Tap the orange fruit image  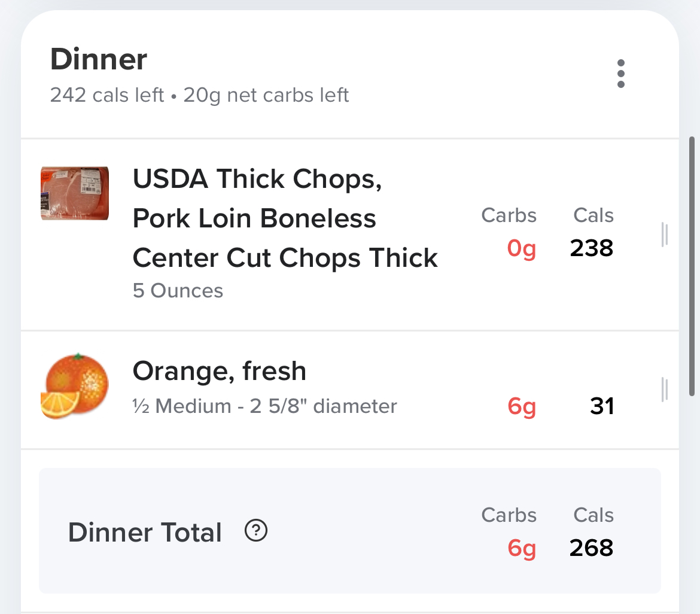click(x=75, y=387)
